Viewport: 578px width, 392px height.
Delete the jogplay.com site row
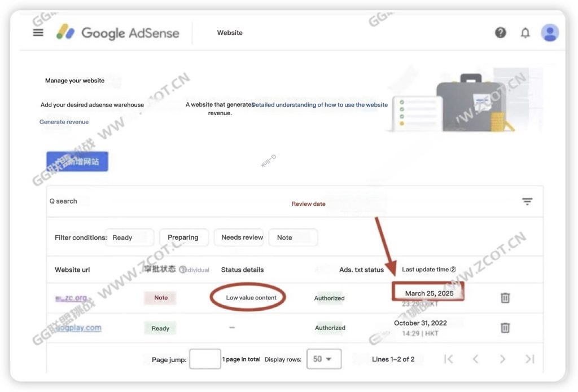505,328
